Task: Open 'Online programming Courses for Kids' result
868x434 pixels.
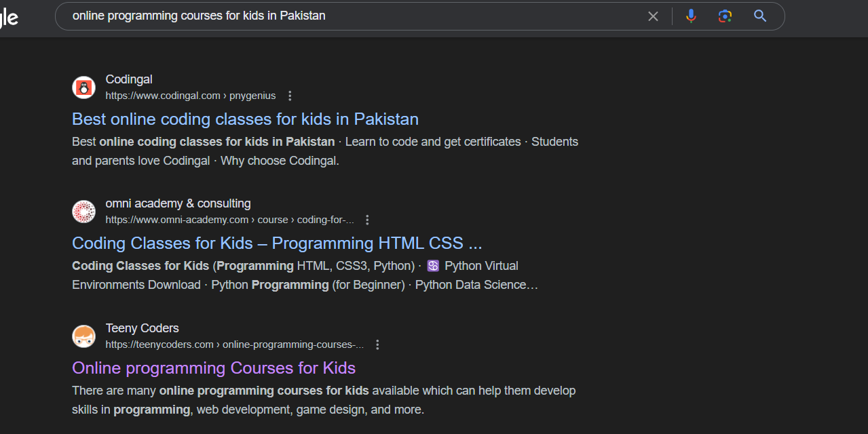Action: click(x=214, y=368)
